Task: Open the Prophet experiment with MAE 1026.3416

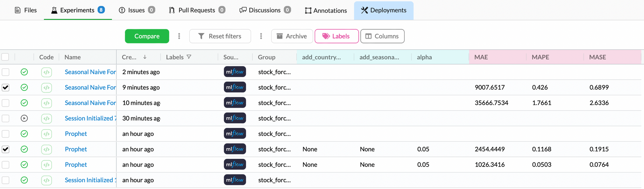Action: pos(76,164)
